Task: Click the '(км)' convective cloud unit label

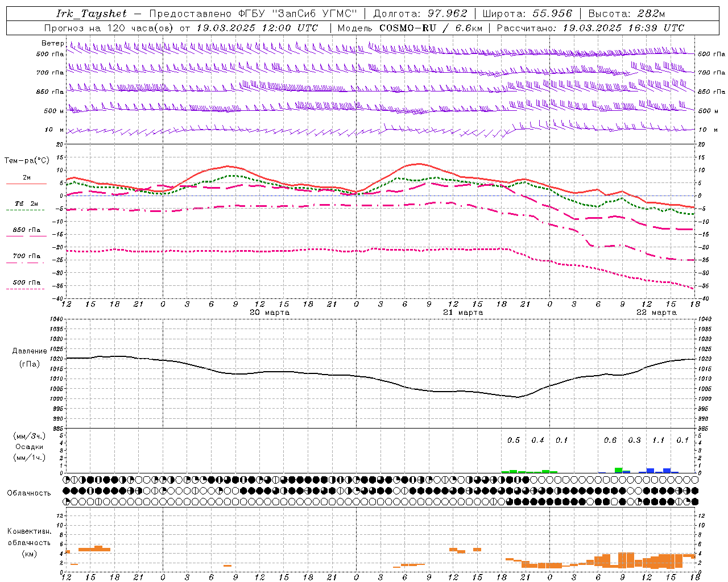Action: point(29,554)
